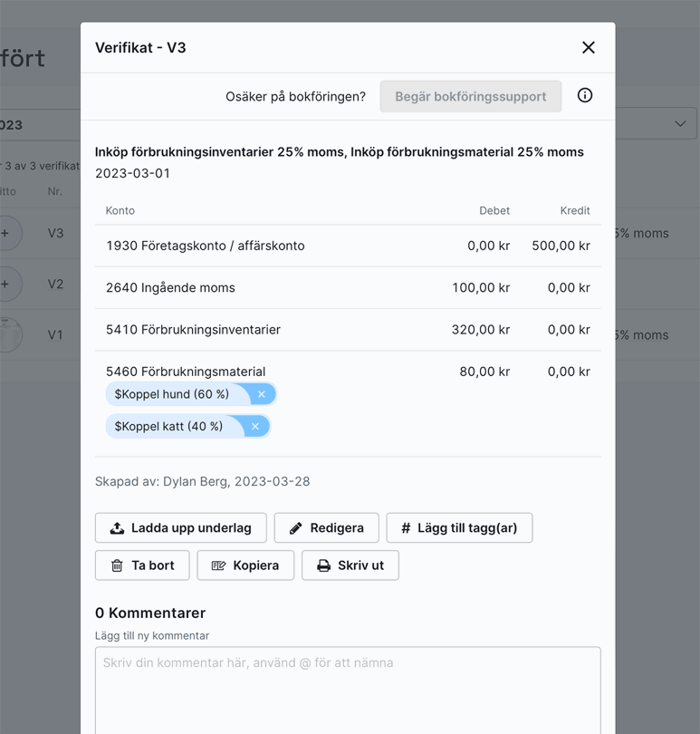Image resolution: width=700 pixels, height=734 pixels.
Task: Print the verification using Skriv ut
Action: (350, 565)
